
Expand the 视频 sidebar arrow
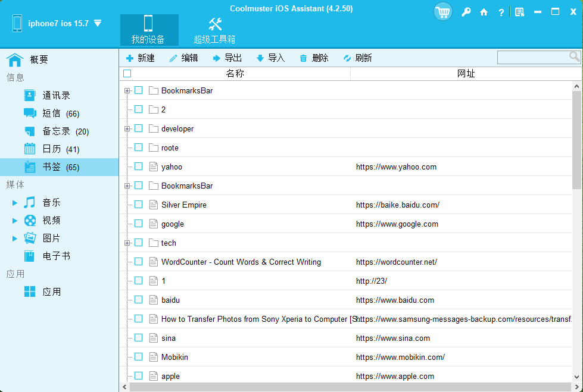[x=14, y=221]
